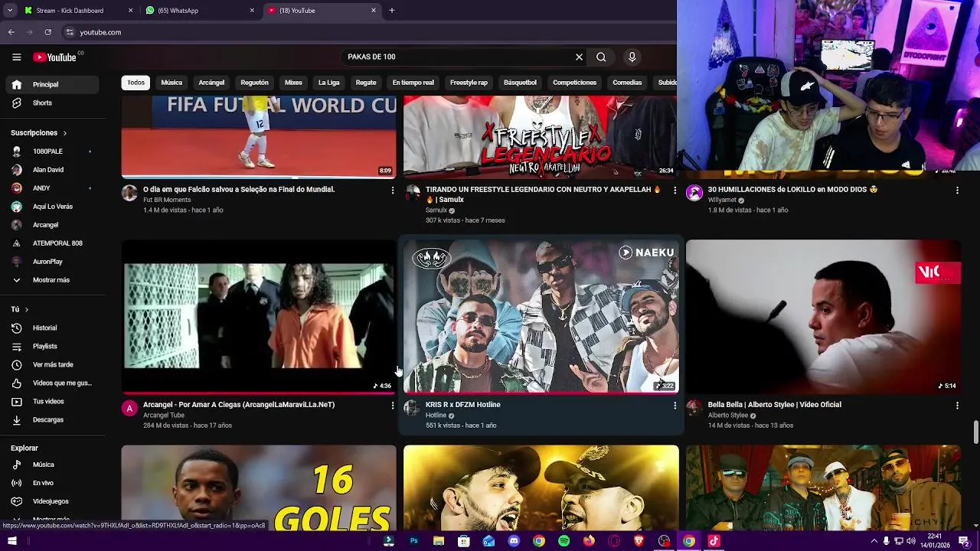Run search with the magnifier button

point(601,57)
